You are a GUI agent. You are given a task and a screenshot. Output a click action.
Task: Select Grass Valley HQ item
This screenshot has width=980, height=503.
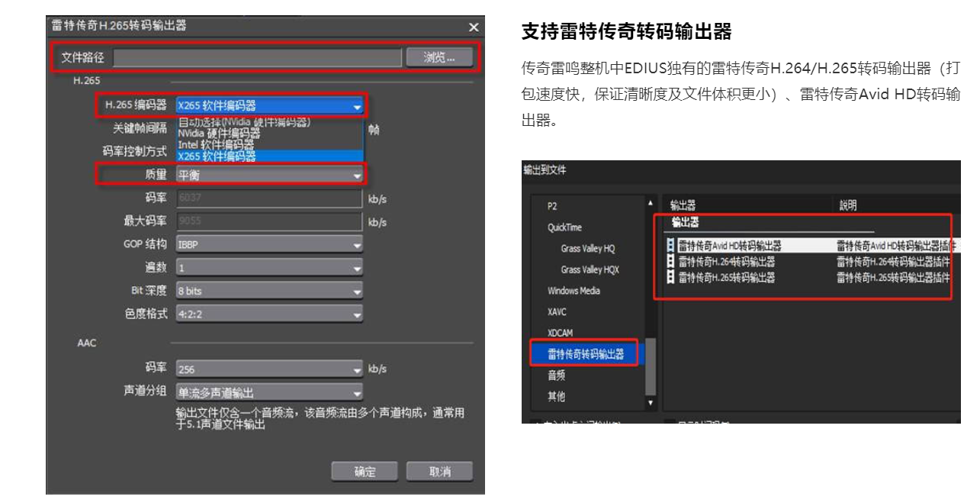(x=588, y=249)
